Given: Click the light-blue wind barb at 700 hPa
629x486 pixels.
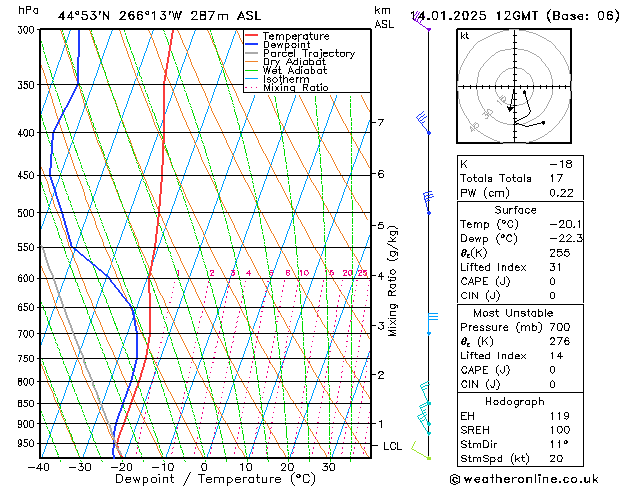Looking at the screenshot, I should click(432, 323).
